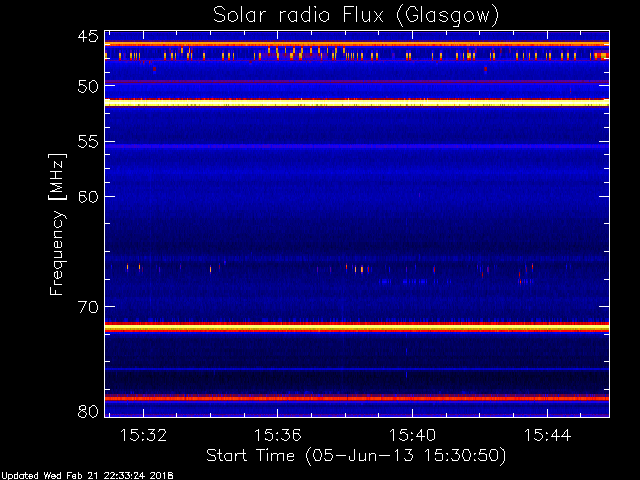The height and width of the screenshot is (480, 640).
Task: Click the 'Start Time (05-Jun-13 15:30:50)' label
Action: coord(356,455)
